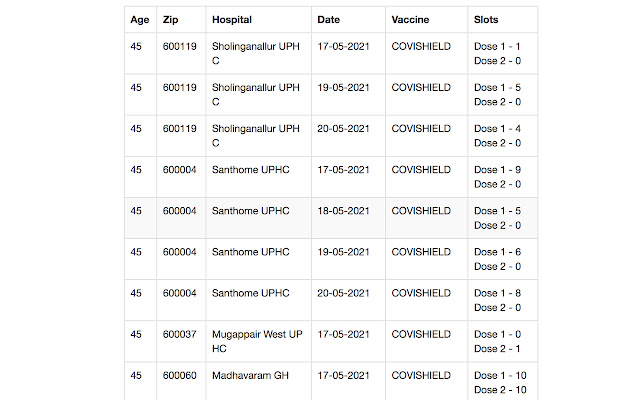Click zip code 600037
This screenshot has height=400, width=640.
[x=179, y=335]
